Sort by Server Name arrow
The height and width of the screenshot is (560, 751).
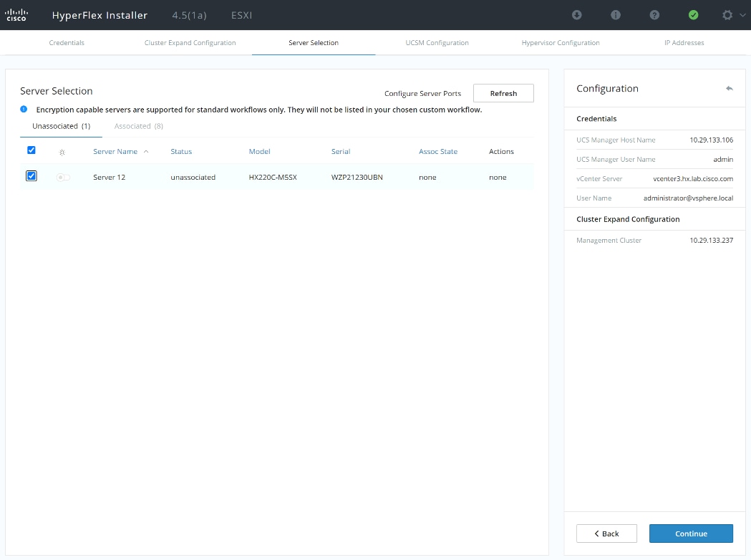point(146,151)
